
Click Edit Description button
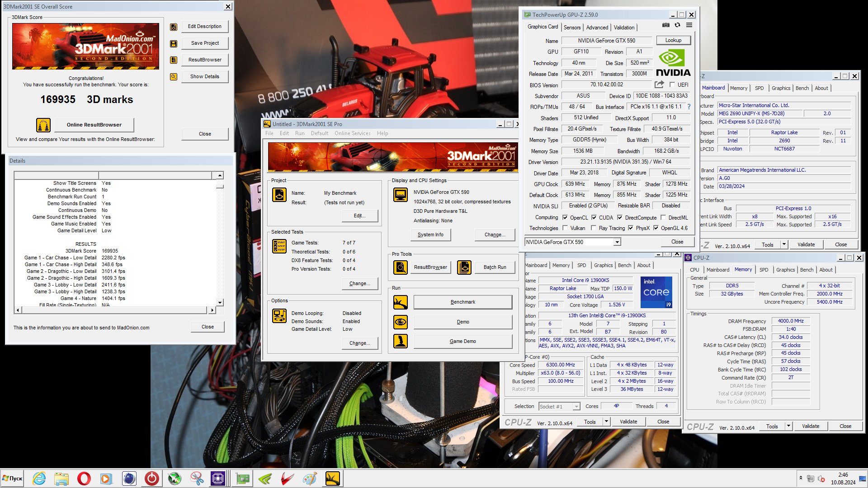205,27
